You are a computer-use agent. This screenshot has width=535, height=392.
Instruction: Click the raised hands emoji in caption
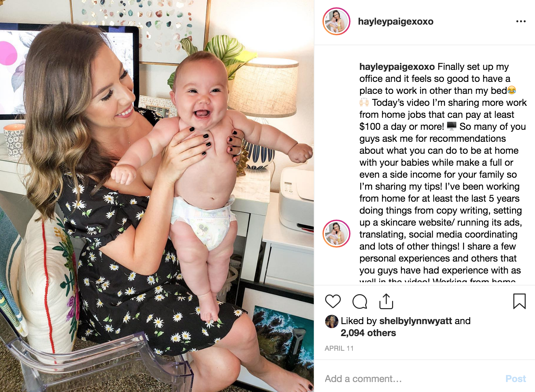tap(364, 102)
